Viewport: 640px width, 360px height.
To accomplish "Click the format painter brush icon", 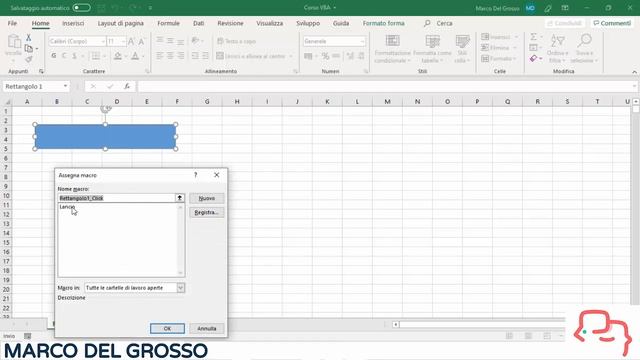I will pos(29,60).
